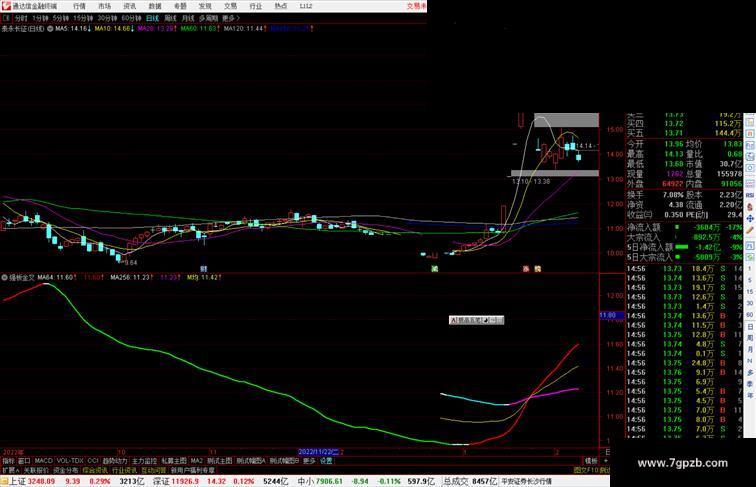Open the 数据 menu
The image size is (756, 487).
[155, 6]
